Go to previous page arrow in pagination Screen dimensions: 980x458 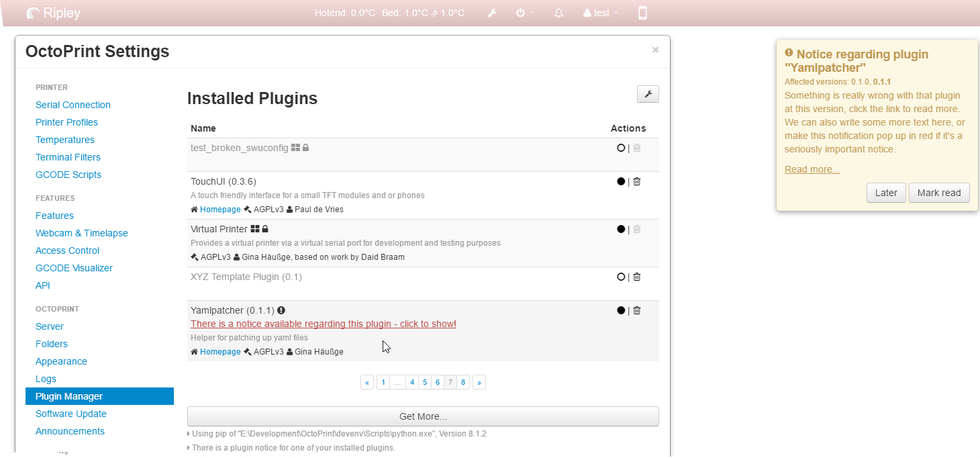coord(367,382)
